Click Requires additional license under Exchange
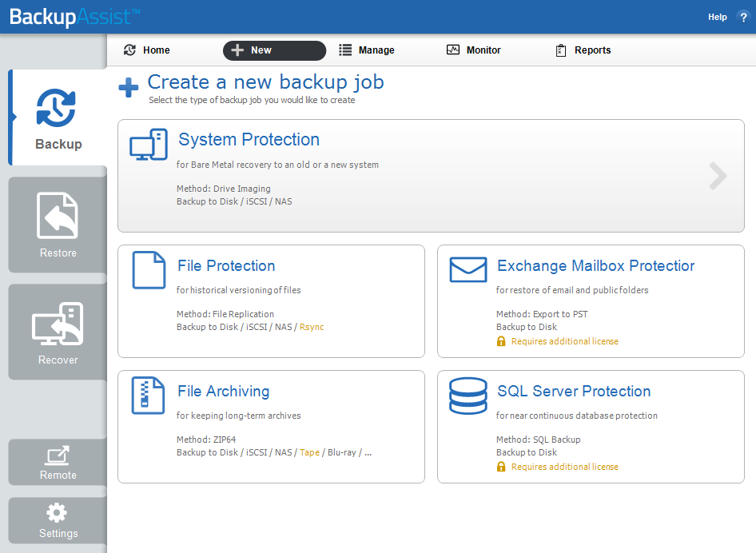The image size is (756, 553). click(x=564, y=341)
